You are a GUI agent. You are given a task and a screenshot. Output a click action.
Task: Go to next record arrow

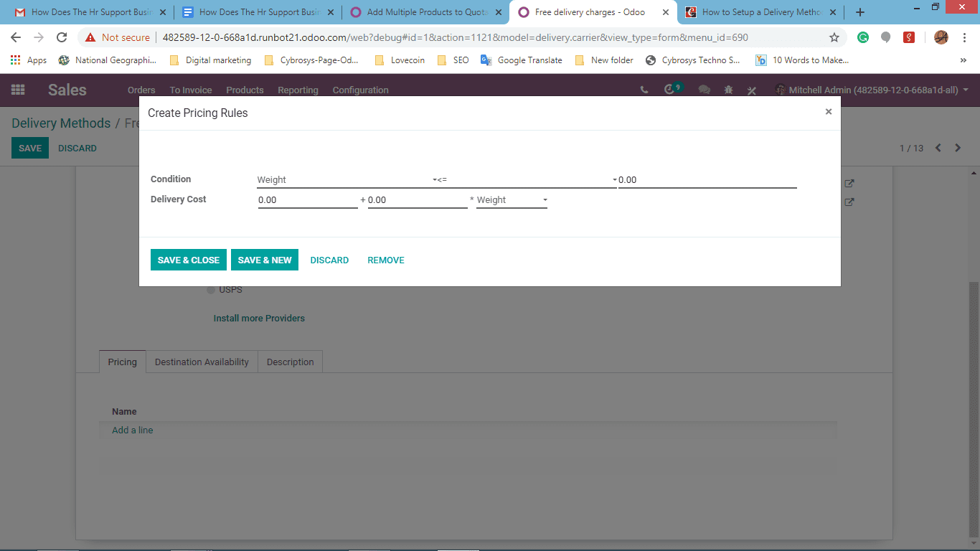click(x=958, y=148)
